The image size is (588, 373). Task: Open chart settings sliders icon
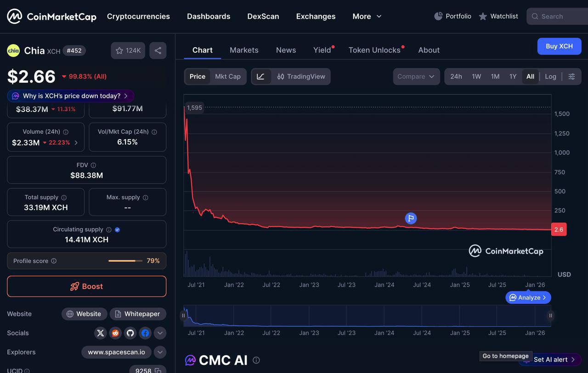coord(572,77)
